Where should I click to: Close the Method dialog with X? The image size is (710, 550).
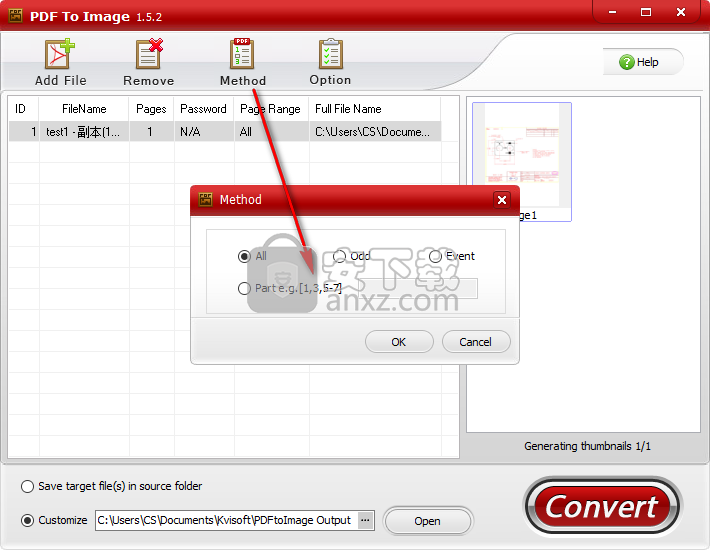coord(502,200)
